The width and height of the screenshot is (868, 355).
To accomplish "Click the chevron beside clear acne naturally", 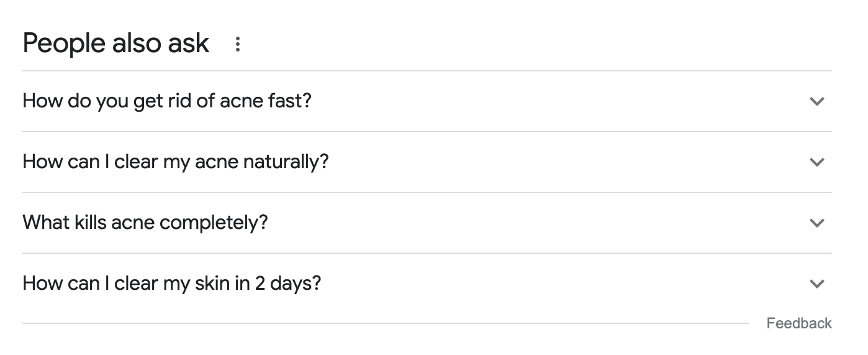I will pos(817,162).
